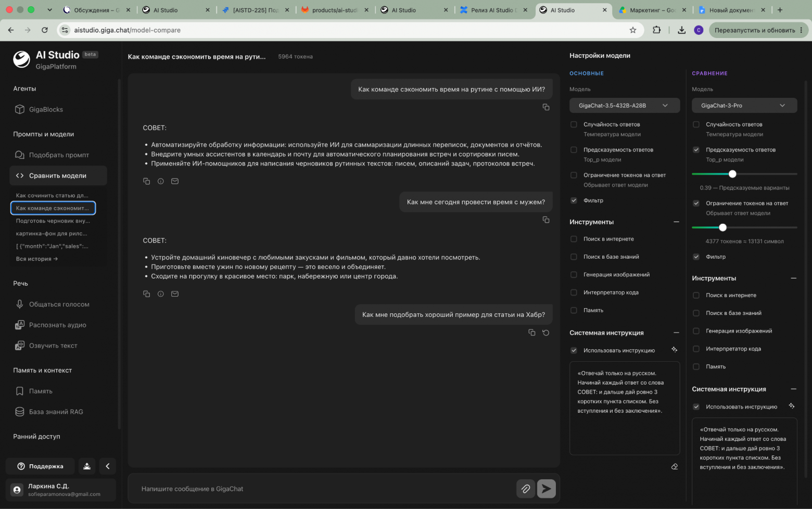Collapse main Инструменты section
This screenshot has width=812, height=509.
click(676, 222)
